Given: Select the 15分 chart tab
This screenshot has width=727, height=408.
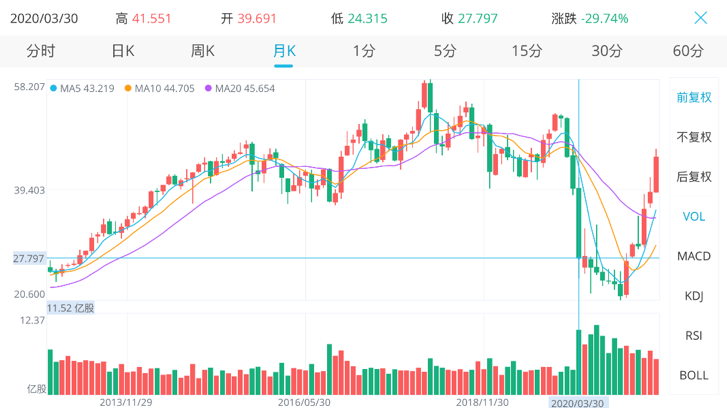Looking at the screenshot, I should 526,51.
